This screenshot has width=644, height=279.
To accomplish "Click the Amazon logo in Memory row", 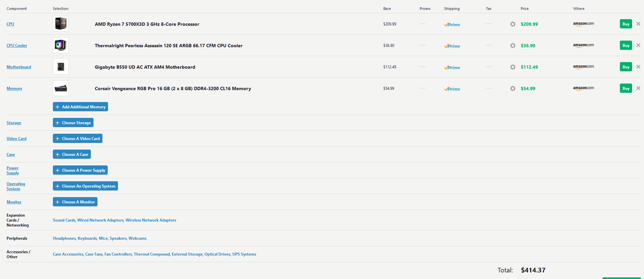I will [x=584, y=88].
